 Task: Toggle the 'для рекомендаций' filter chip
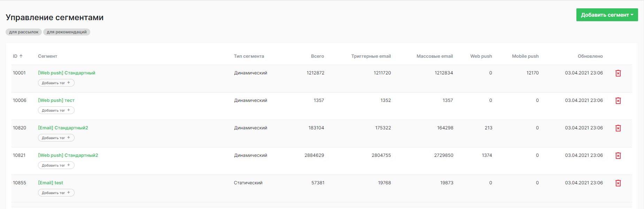tap(67, 32)
